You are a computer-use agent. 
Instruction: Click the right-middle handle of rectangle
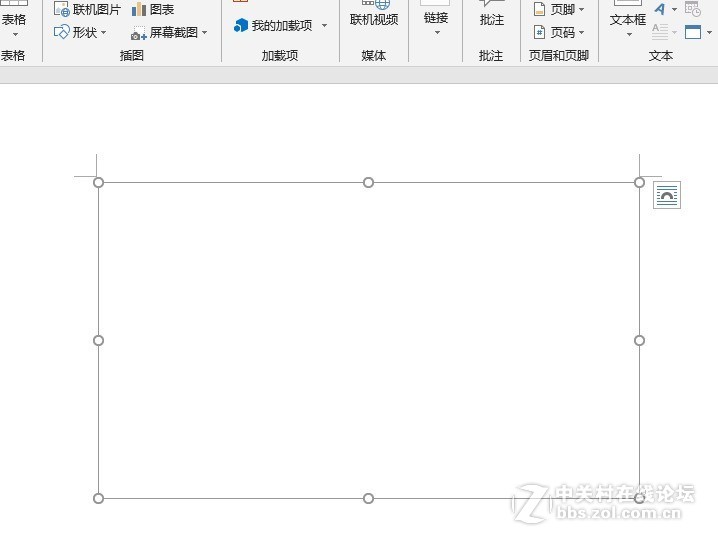[x=639, y=341]
